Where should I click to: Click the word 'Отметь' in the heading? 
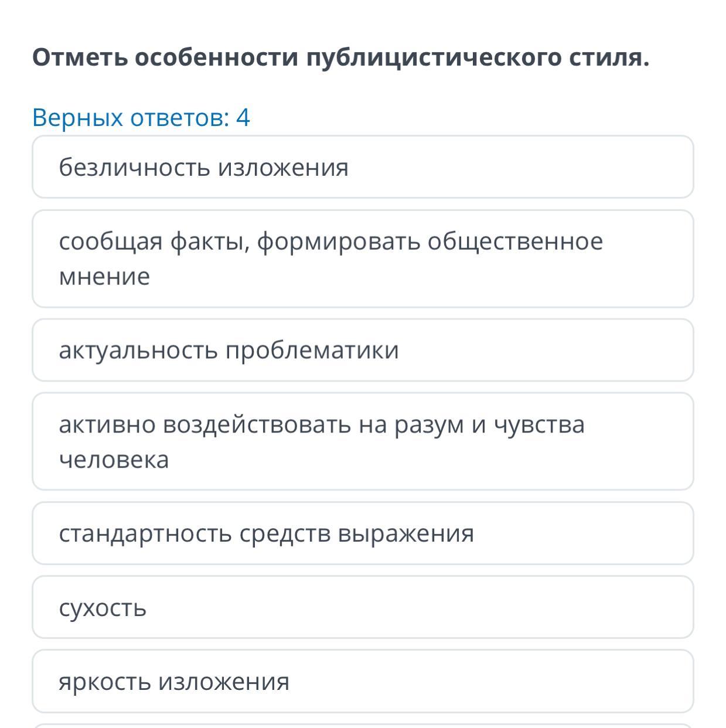(x=79, y=57)
